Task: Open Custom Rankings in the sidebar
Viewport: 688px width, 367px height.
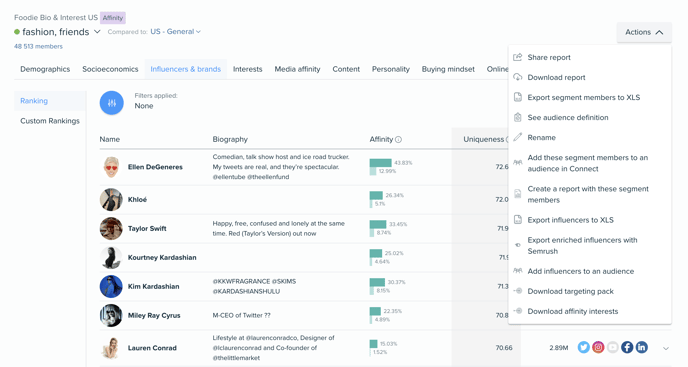Action: click(x=50, y=121)
